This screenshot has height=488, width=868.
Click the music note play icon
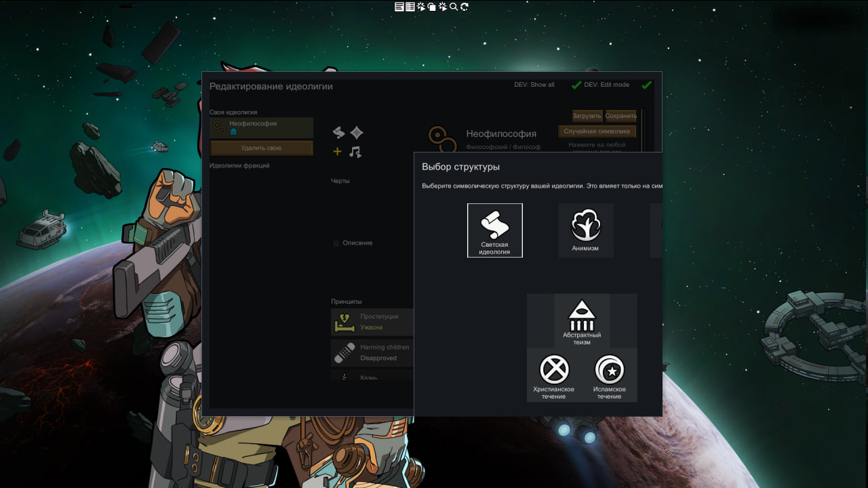point(355,152)
